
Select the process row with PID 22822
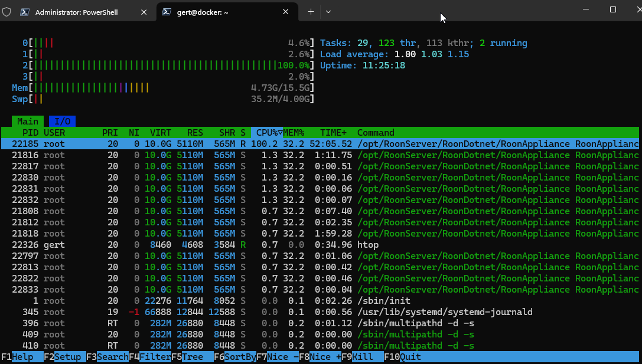click(320, 278)
